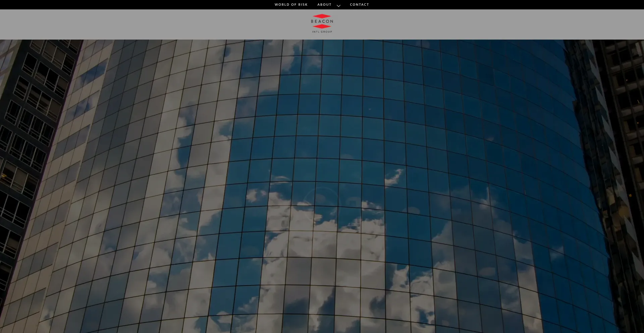Click black nav bar left of World of Risk

134,5
